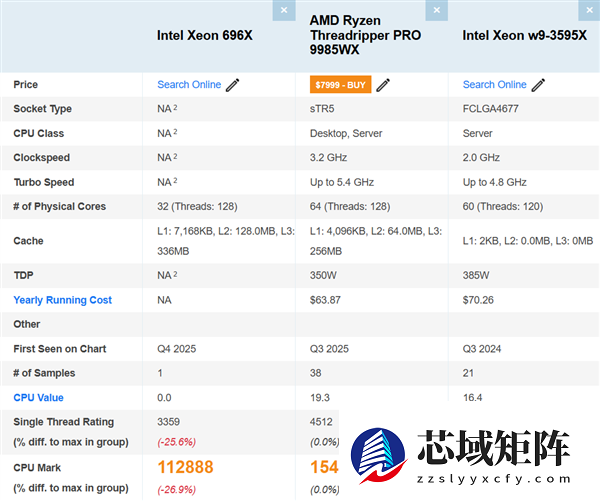Click the First Seen on Chart label
The width and height of the screenshot is (600, 501).
[x=60, y=349]
